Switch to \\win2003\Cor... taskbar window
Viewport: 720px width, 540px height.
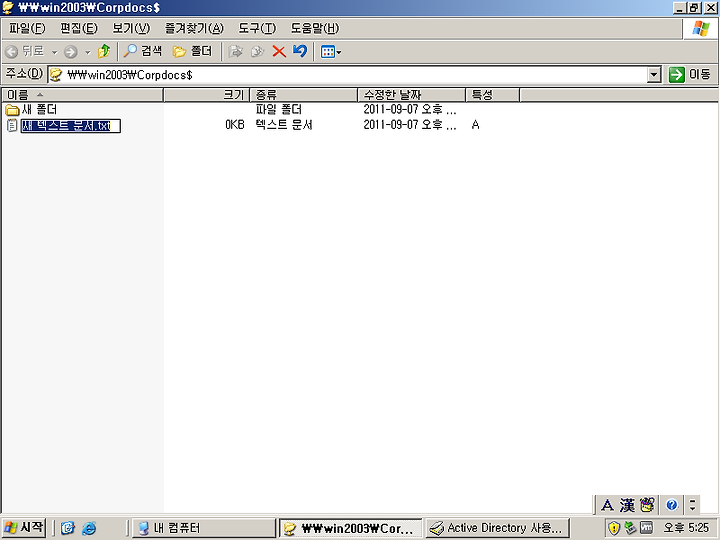point(350,529)
